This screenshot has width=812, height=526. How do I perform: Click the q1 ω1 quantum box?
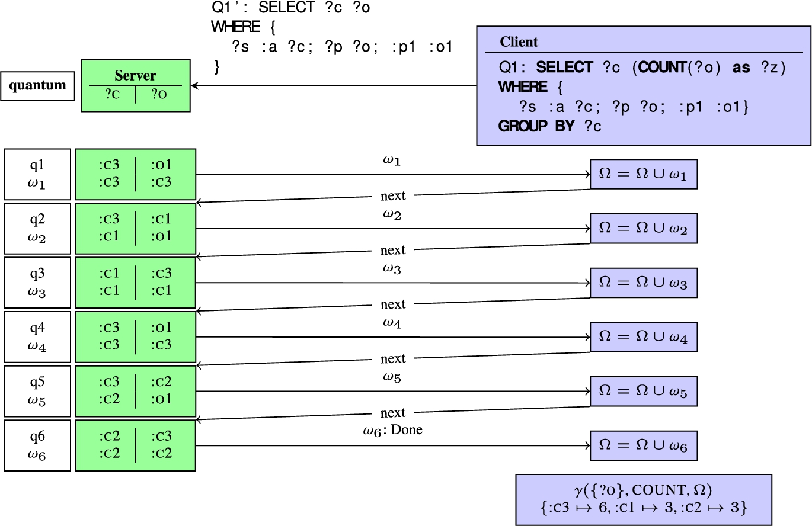37,174
